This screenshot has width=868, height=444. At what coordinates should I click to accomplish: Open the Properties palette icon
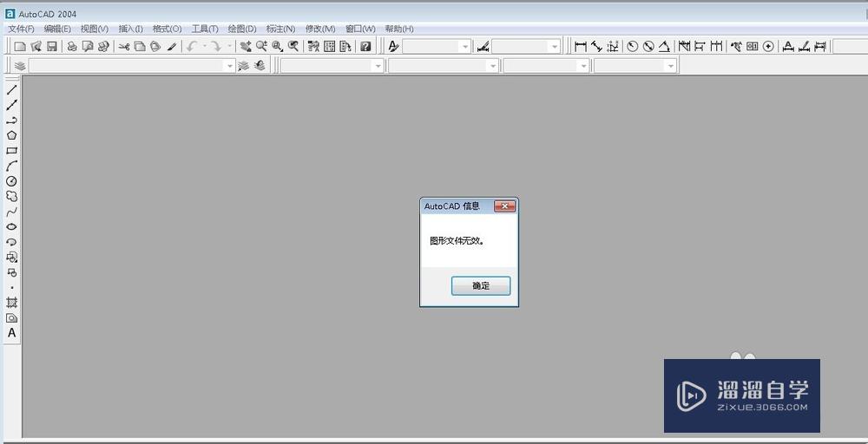point(313,47)
